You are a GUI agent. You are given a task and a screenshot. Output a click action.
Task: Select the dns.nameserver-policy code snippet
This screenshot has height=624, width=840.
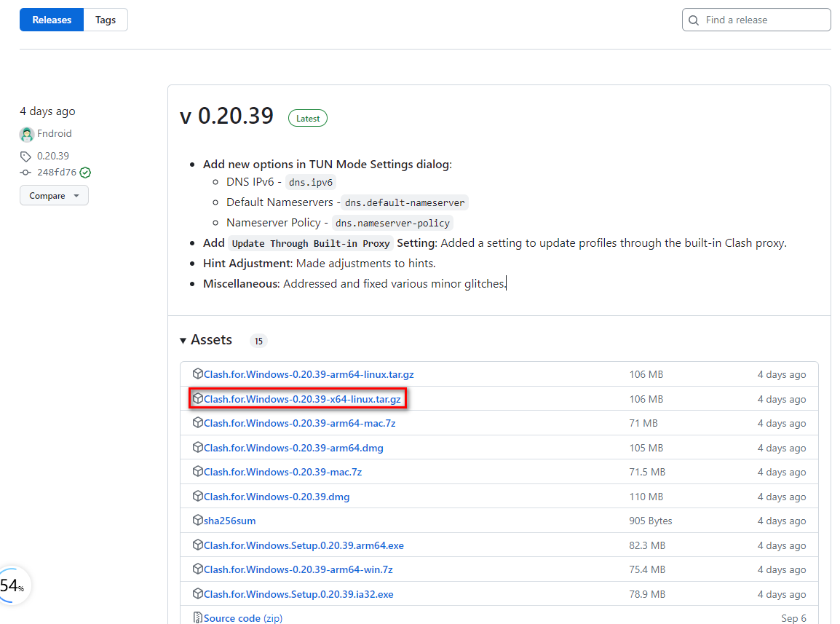[392, 223]
